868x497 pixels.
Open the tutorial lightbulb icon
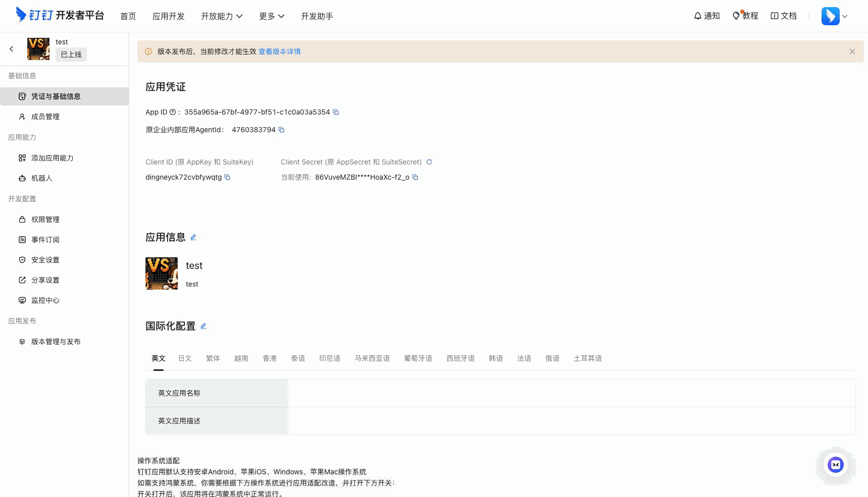736,16
